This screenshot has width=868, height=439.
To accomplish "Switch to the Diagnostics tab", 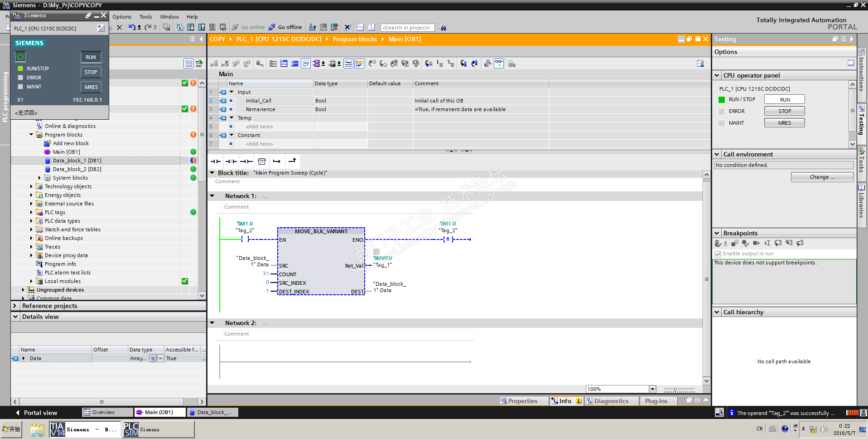I will point(611,401).
